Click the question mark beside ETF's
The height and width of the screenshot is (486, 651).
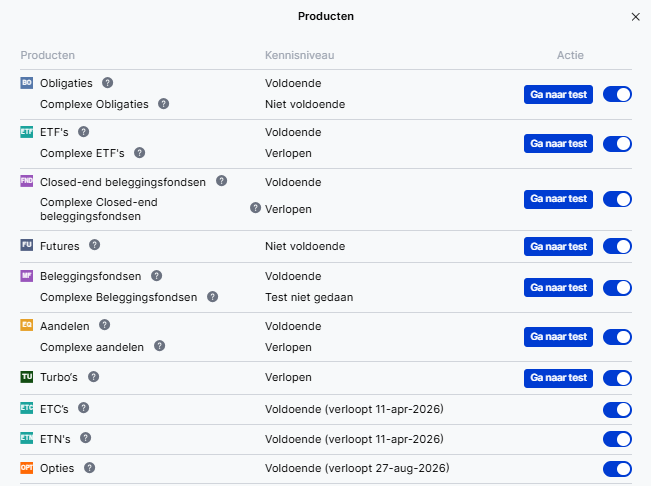tap(84, 132)
